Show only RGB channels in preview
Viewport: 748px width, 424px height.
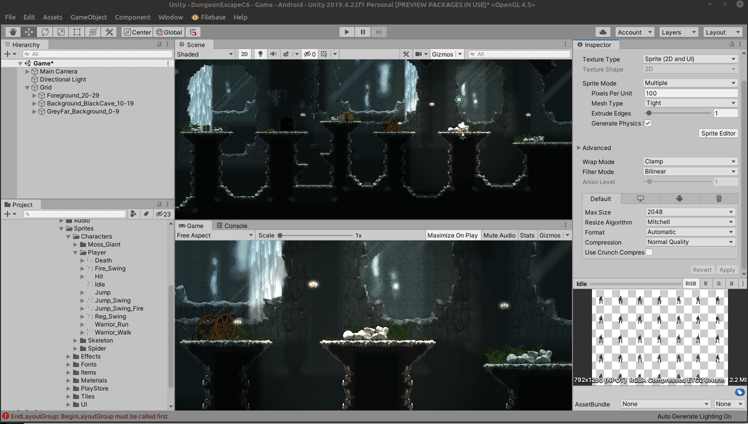[690, 283]
